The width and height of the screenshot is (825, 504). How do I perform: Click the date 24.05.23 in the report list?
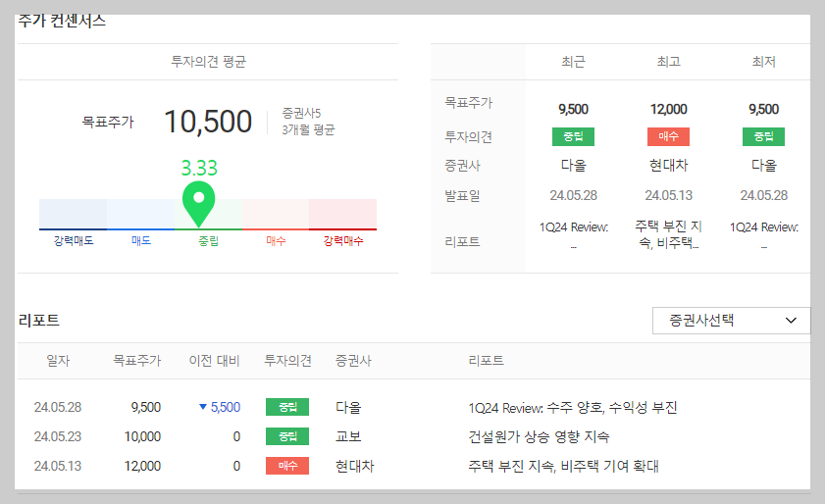click(58, 436)
